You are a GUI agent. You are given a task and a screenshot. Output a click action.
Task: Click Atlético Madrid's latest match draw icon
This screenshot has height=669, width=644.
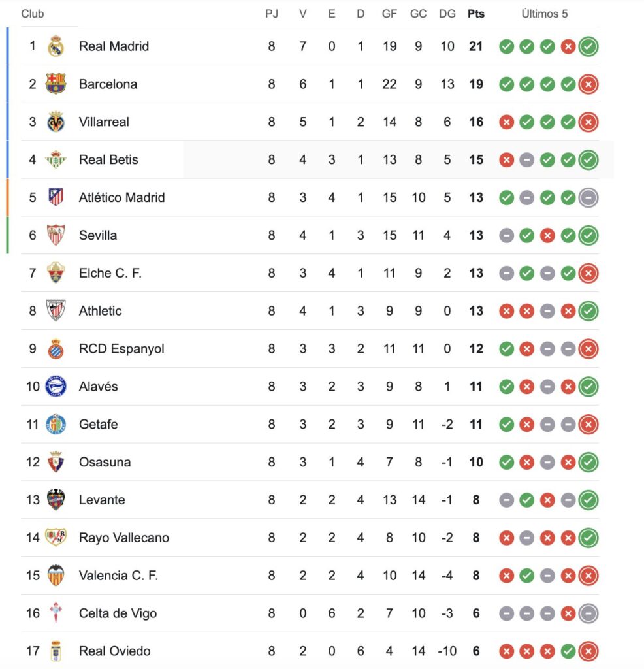(588, 197)
